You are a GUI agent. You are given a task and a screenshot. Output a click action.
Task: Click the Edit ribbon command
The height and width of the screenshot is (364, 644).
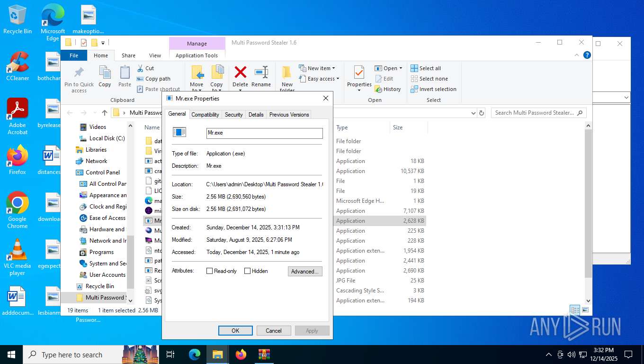384,79
